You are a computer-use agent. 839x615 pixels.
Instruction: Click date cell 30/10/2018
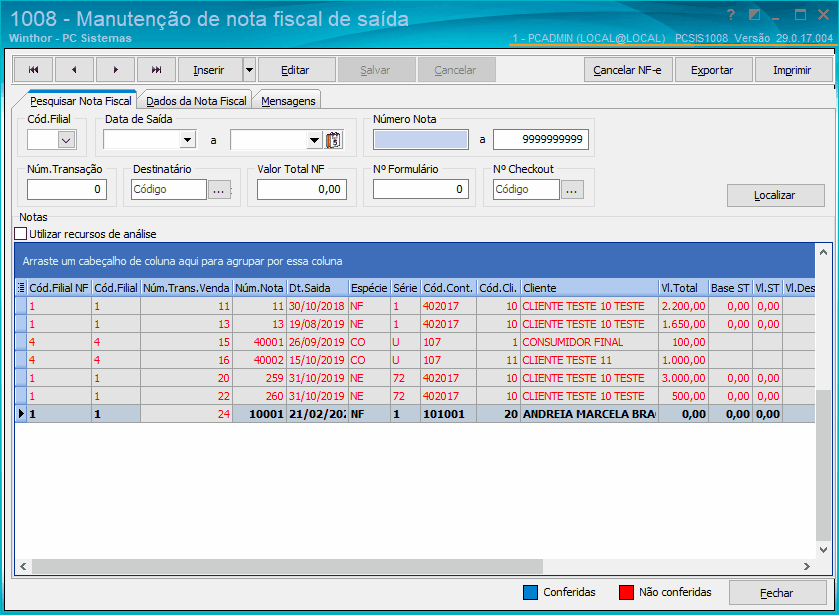(317, 306)
